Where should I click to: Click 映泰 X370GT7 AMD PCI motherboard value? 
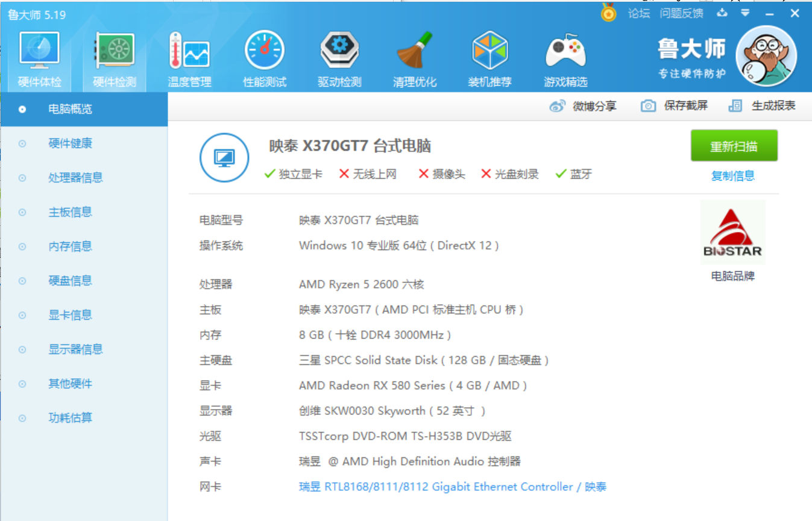click(x=411, y=310)
